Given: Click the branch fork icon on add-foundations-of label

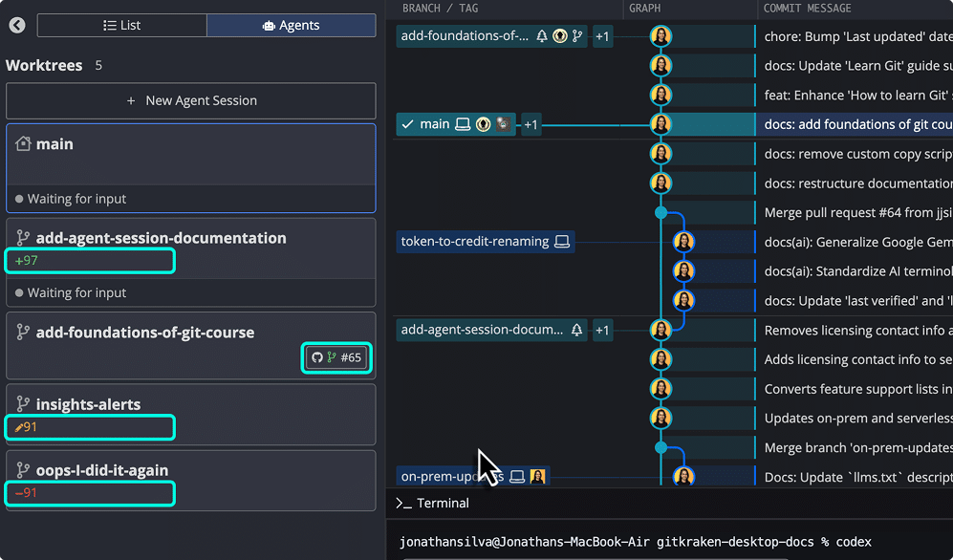Looking at the screenshot, I should click(577, 35).
